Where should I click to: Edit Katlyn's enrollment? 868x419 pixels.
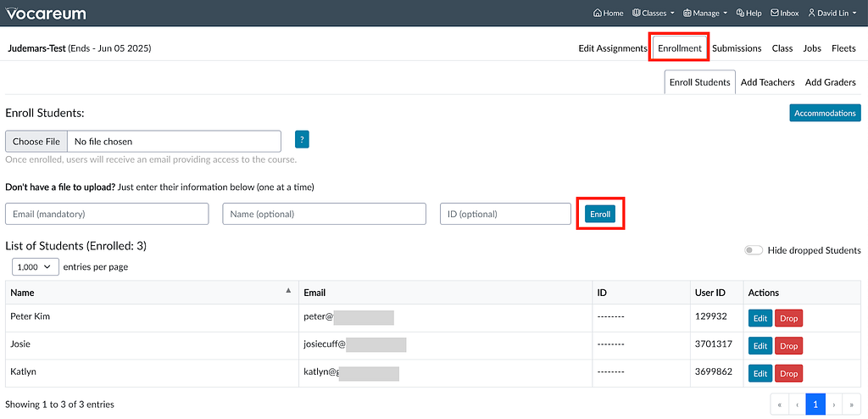coord(760,373)
